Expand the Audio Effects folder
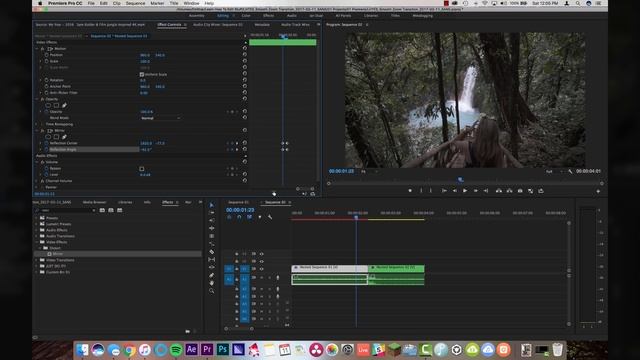Image resolution: width=640 pixels, height=360 pixels. 37,230
